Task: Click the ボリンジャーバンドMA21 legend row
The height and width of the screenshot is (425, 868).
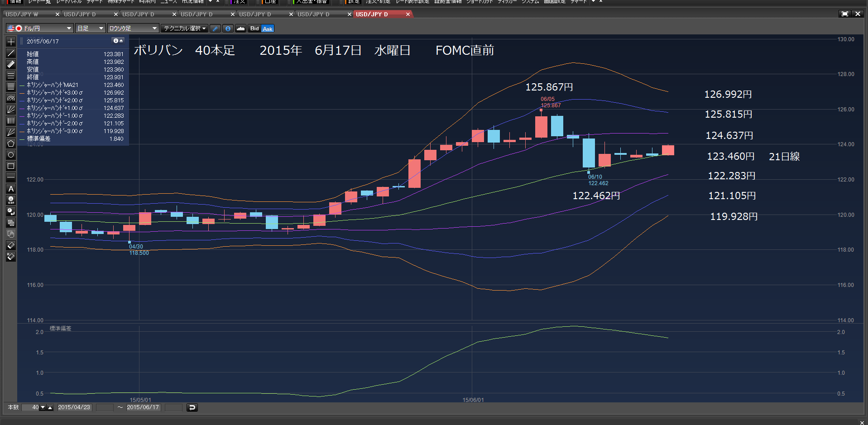Action: (72, 85)
